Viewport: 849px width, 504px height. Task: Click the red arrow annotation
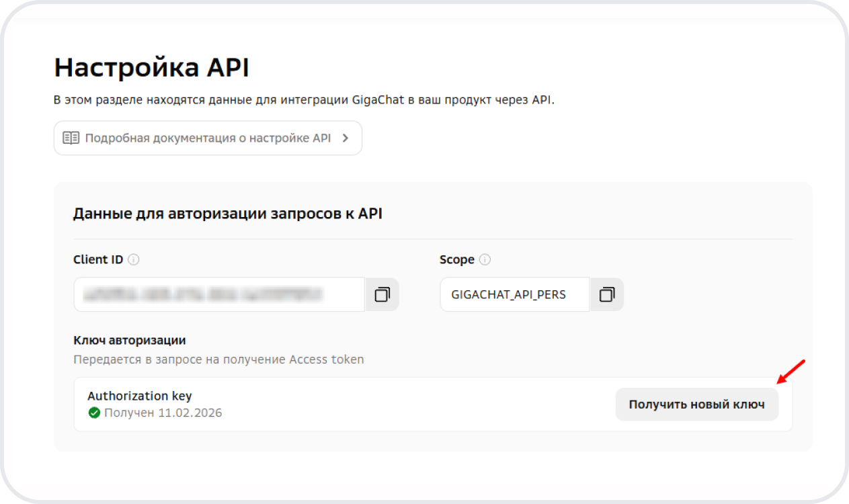[x=791, y=372]
